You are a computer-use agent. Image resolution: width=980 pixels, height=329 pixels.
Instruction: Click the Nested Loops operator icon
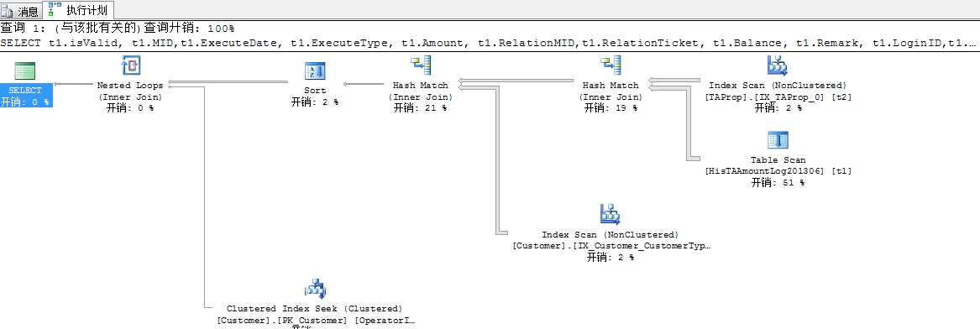131,65
